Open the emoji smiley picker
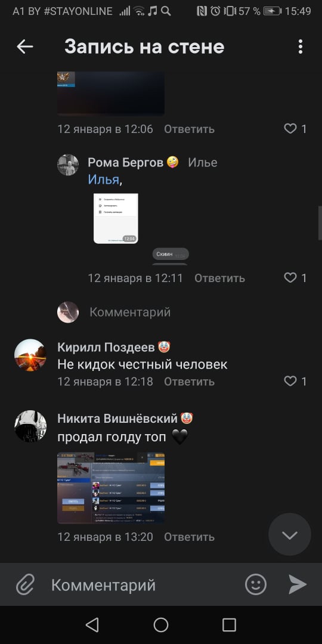 click(x=256, y=584)
